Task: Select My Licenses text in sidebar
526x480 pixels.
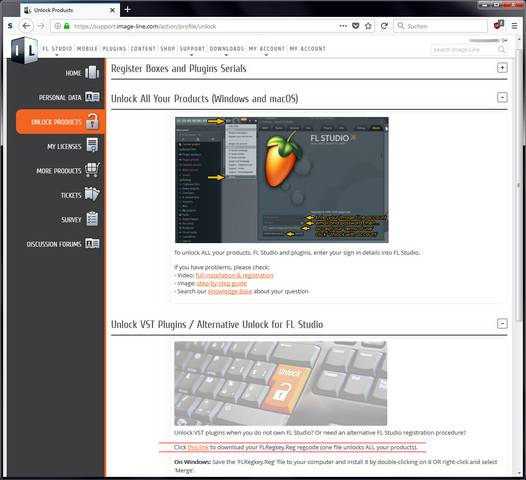Action: tap(64, 147)
